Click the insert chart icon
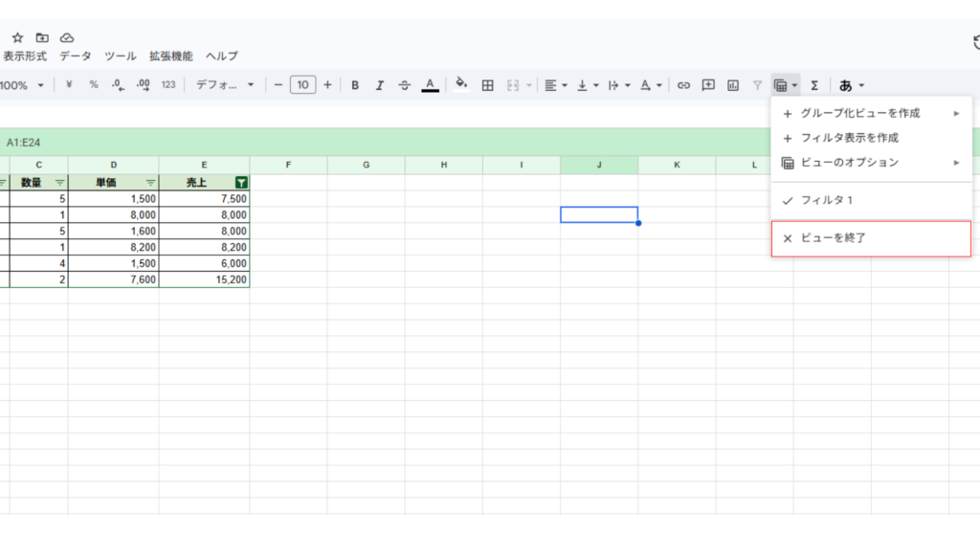This screenshot has height=535, width=980. (733, 85)
